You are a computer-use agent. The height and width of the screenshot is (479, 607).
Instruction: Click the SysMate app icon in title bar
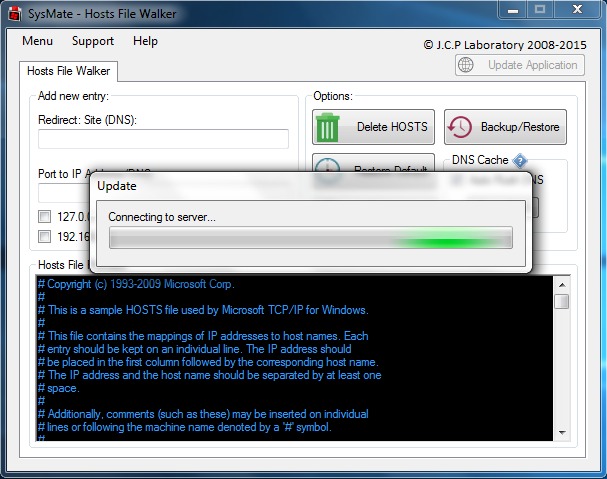(13, 11)
